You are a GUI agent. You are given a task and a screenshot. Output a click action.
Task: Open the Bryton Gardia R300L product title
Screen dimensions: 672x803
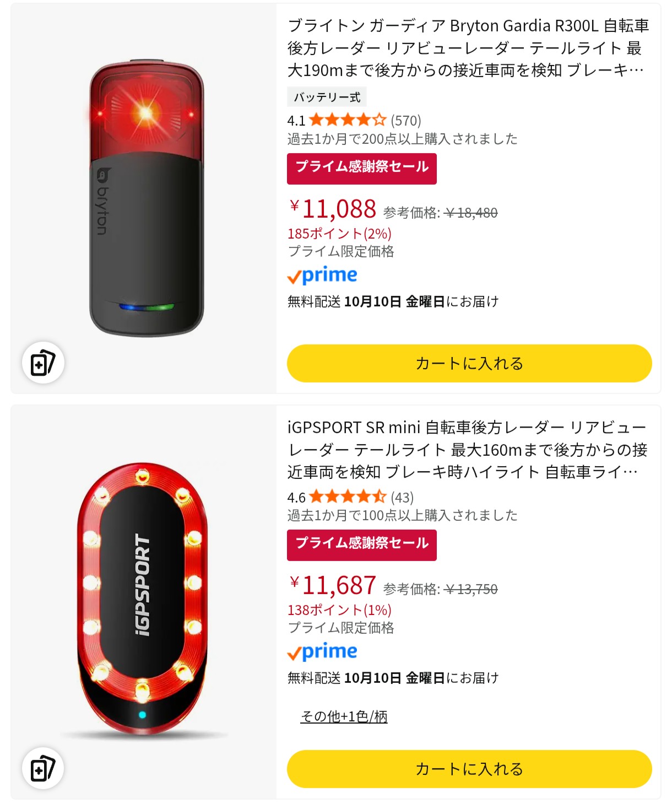pyautogui.click(x=468, y=48)
